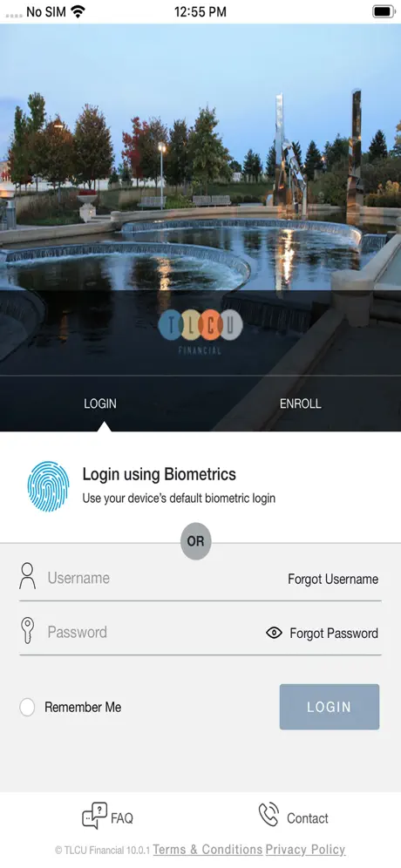401x868 pixels.
Task: Tap the battery icon in status bar
Action: 384,11
